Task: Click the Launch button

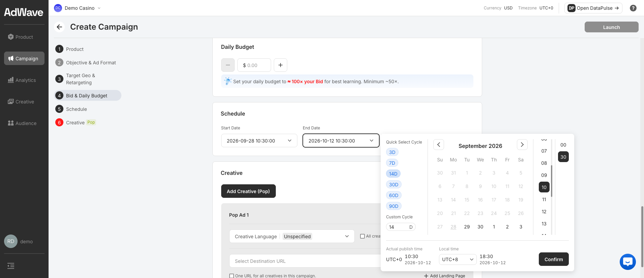Action: click(x=611, y=27)
